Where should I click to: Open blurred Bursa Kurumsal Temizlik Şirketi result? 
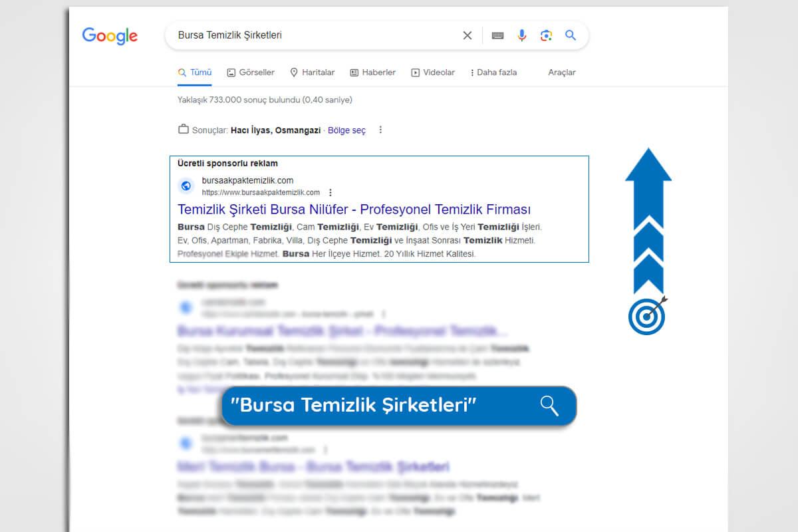point(342,331)
